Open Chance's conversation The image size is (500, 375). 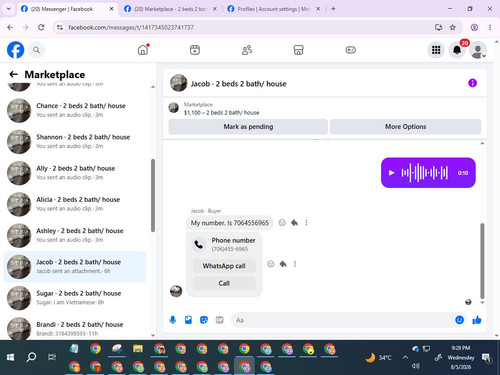(75, 110)
